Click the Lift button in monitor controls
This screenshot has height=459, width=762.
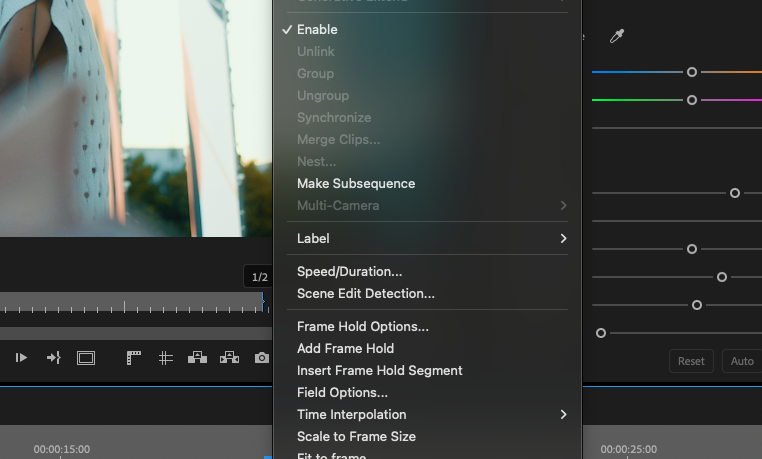click(198, 358)
